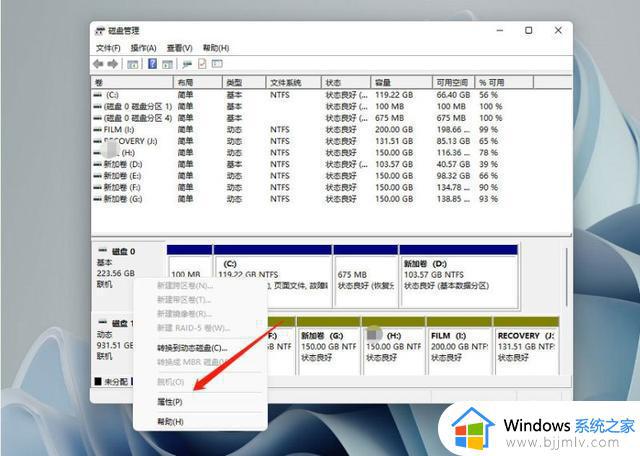Sort by the 状态 column header
Image resolution: width=640 pixels, height=456 pixels.
(346, 82)
